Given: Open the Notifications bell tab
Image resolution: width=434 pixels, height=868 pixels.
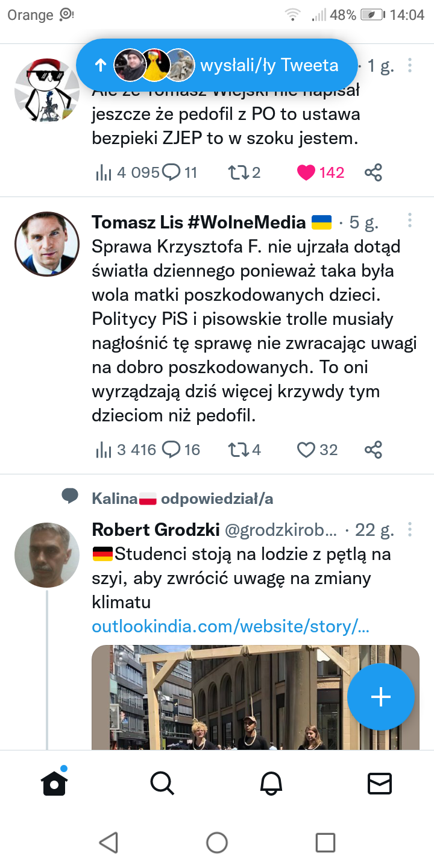Looking at the screenshot, I should [x=271, y=783].
